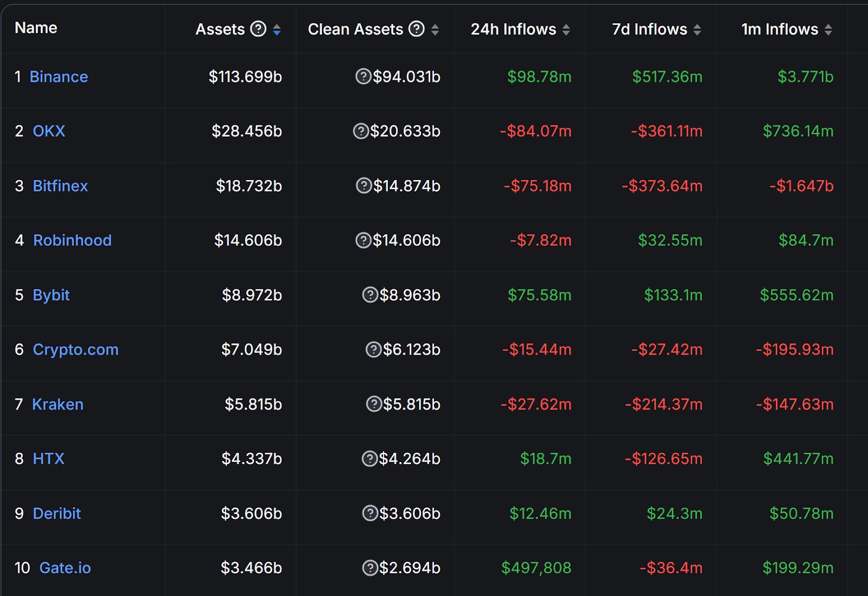The image size is (868, 596).
Task: Click the Assets column header label
Action: tap(220, 29)
